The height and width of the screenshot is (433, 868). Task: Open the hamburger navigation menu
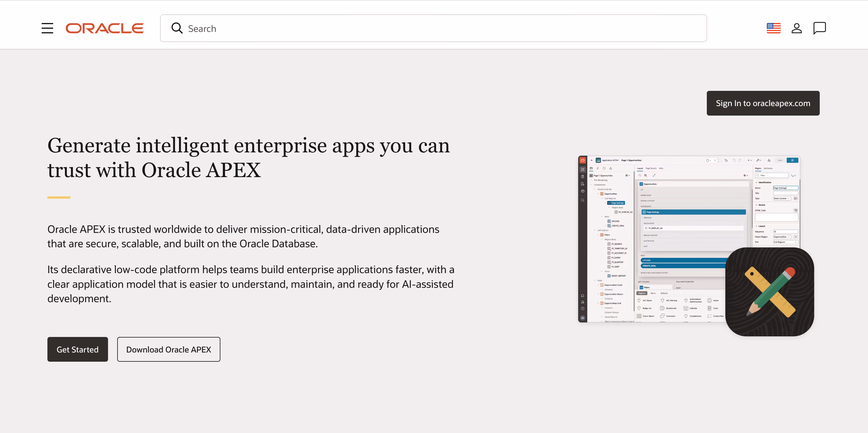(x=47, y=28)
